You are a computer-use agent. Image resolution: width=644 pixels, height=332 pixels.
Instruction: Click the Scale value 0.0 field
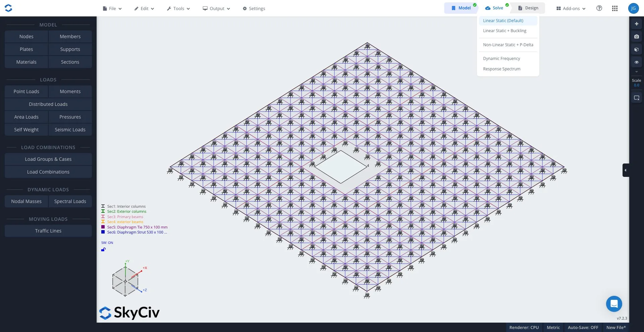pyautogui.click(x=636, y=85)
